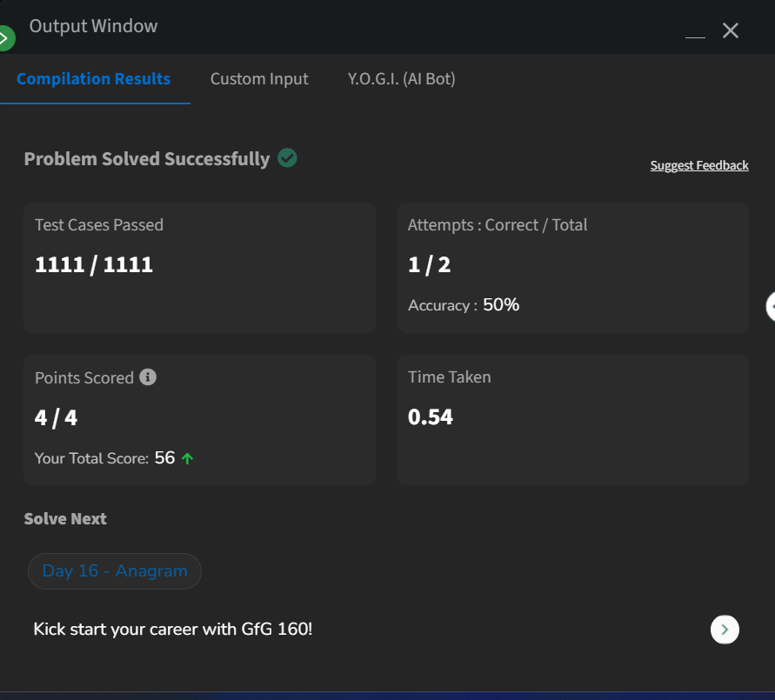This screenshot has height=700, width=775.
Task: Click the Output Window title text
Action: [x=93, y=26]
